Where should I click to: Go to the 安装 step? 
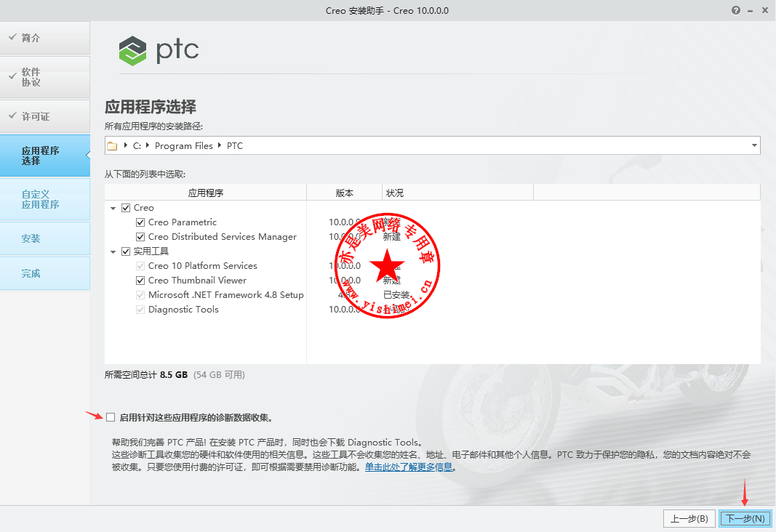coord(45,238)
